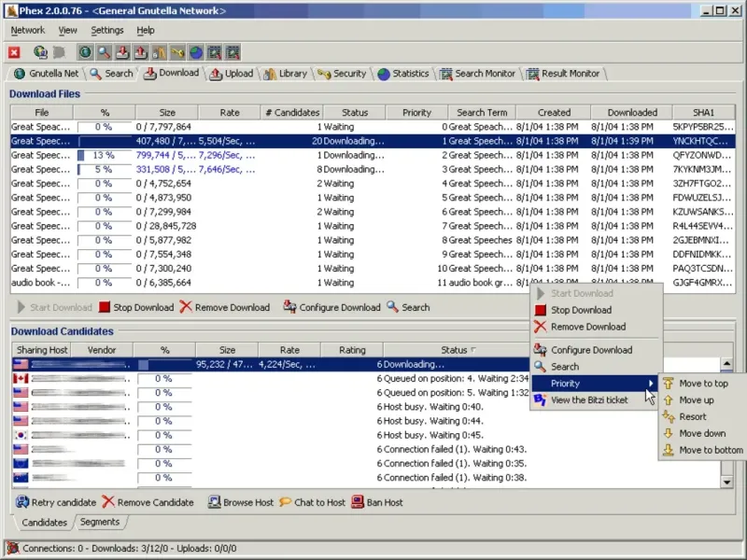The width and height of the screenshot is (747, 560).
Task: Switch to the Segments tab
Action: [99, 522]
